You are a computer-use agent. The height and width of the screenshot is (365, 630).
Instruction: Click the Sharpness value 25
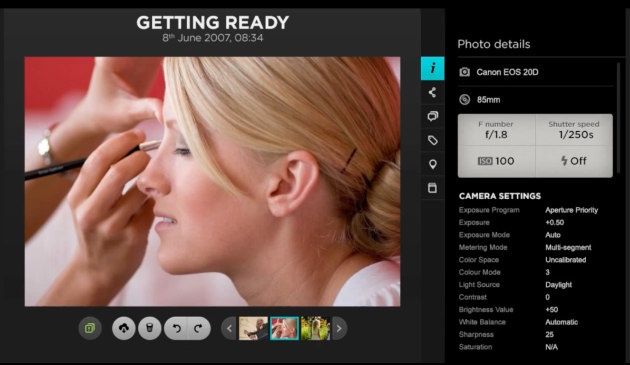click(x=549, y=334)
